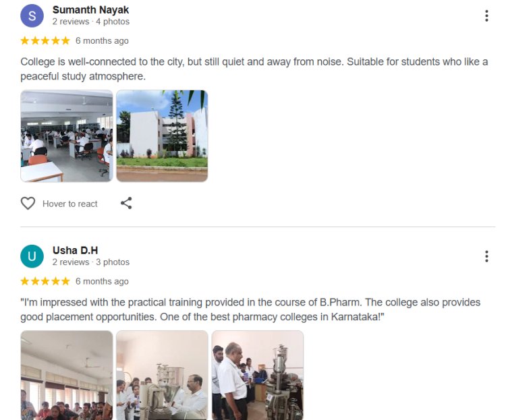Click '2 reviews · 3 photos' text

91,262
